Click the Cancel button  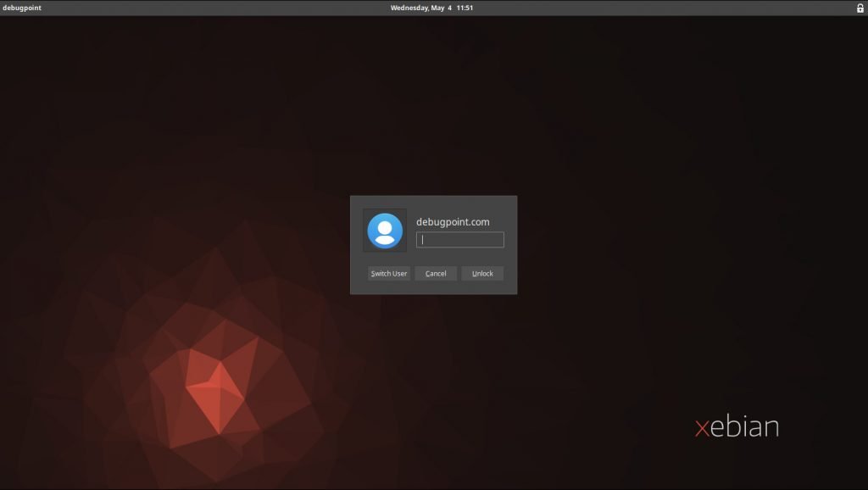pyautogui.click(x=435, y=273)
